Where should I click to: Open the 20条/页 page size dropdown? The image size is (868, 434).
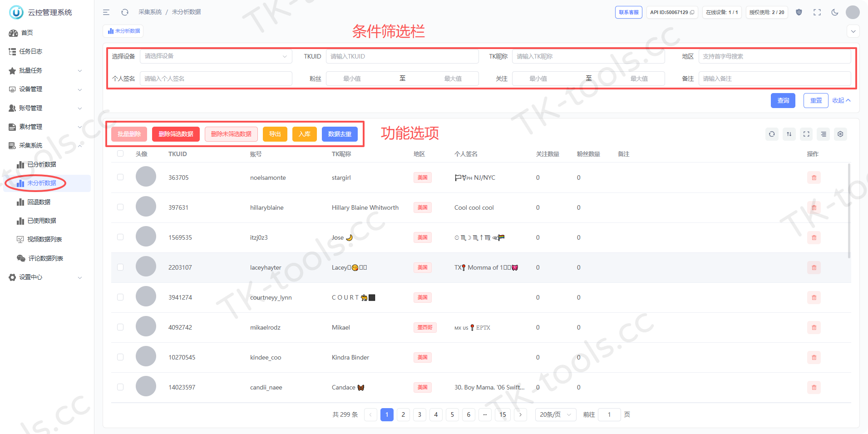(556, 414)
